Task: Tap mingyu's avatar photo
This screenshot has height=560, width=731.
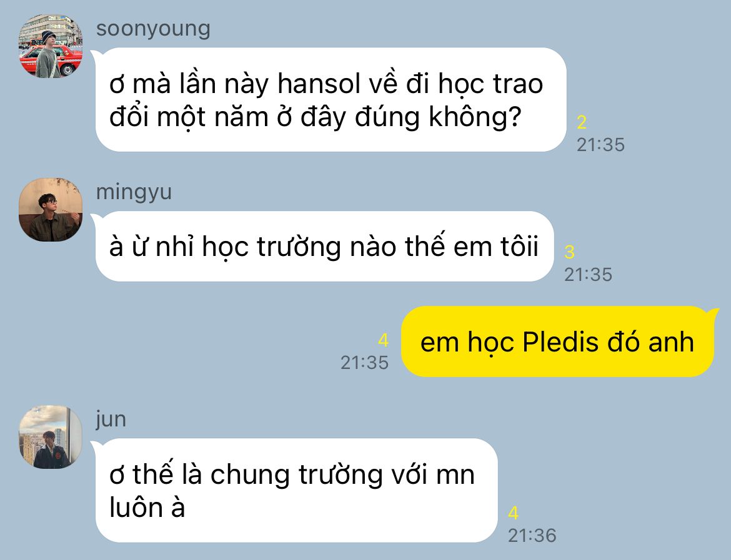Action: [x=51, y=209]
